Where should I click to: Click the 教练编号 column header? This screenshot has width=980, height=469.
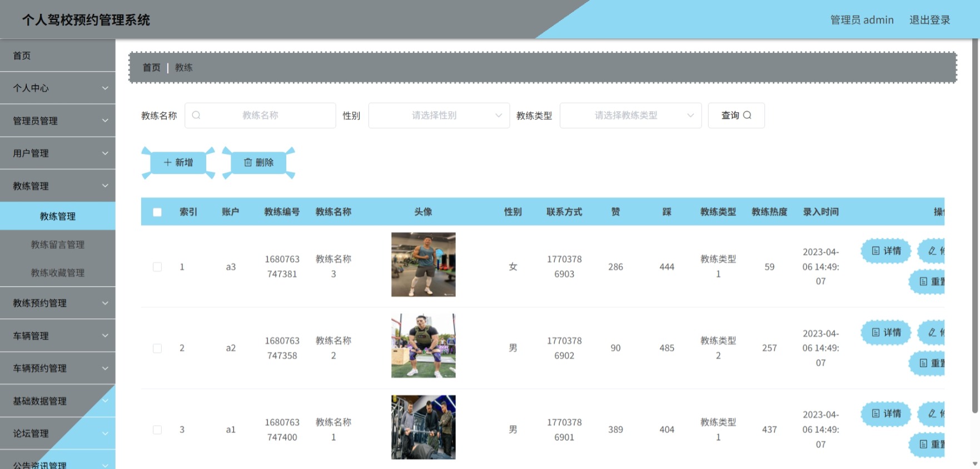(x=282, y=212)
